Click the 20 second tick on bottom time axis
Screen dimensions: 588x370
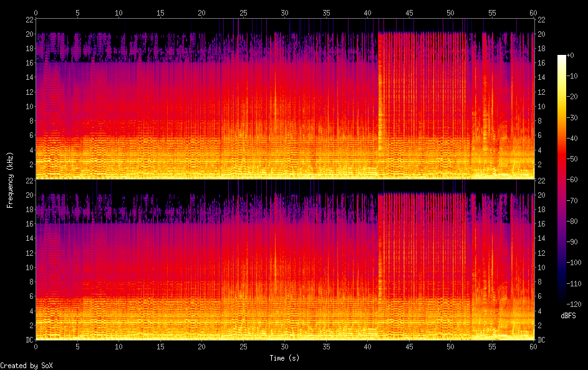[201, 347]
